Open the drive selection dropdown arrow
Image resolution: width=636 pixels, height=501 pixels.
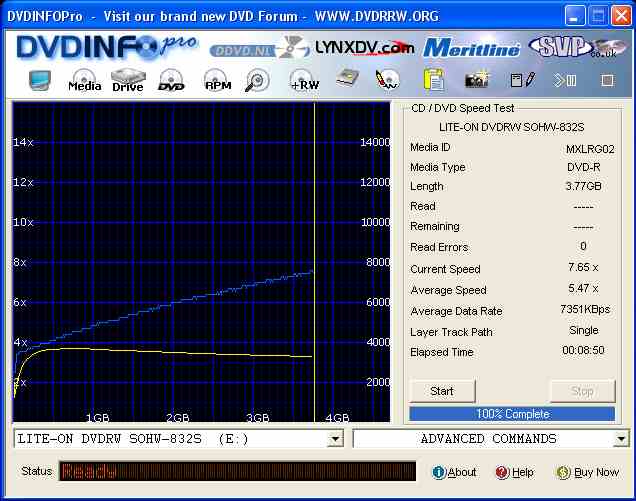coord(335,439)
